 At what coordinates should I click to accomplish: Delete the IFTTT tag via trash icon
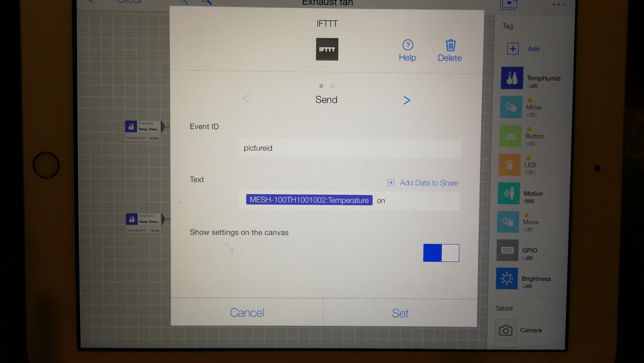coord(450,46)
